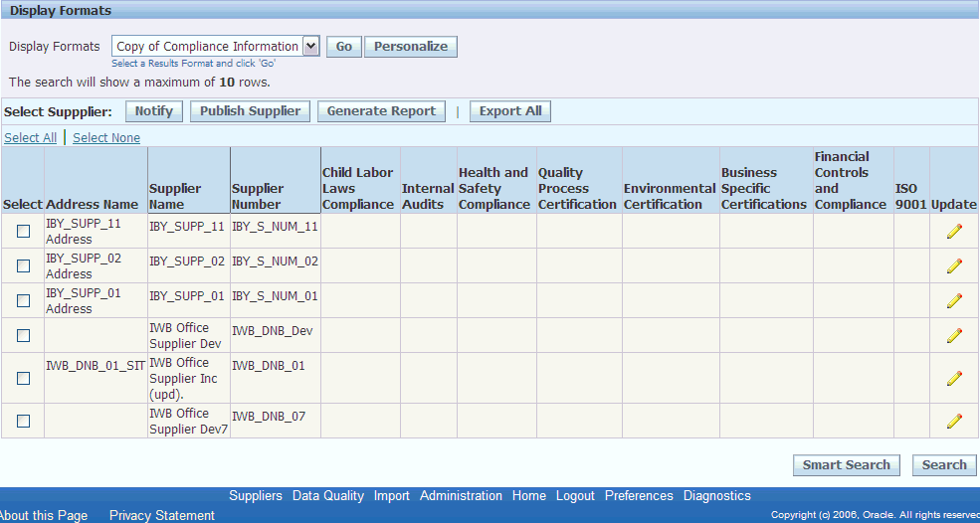Click update pencil for IWB_DNB_Dev supplier

click(x=954, y=335)
